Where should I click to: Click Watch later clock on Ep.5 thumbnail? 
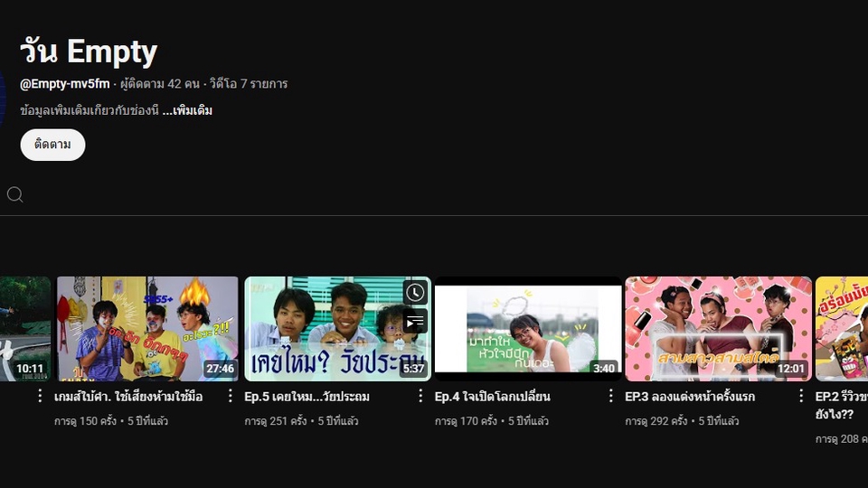click(x=415, y=292)
